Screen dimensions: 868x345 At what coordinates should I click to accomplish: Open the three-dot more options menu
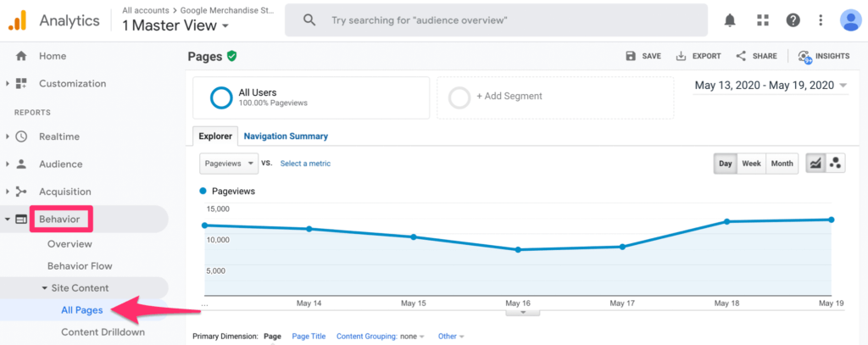[x=821, y=20]
